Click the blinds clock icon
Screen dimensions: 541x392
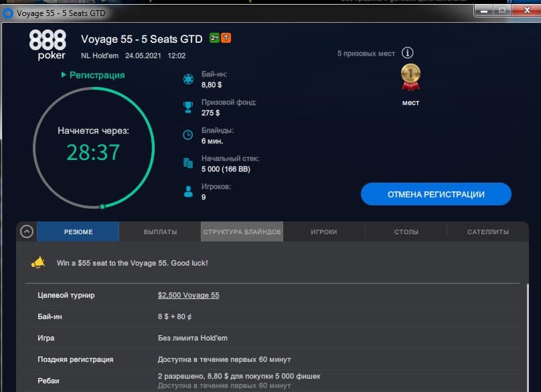188,135
